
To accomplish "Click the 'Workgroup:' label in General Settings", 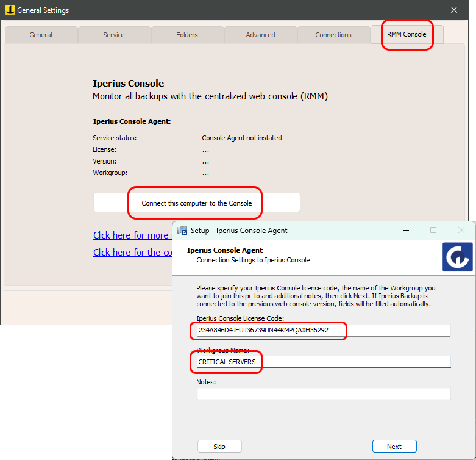I will tap(110, 173).
